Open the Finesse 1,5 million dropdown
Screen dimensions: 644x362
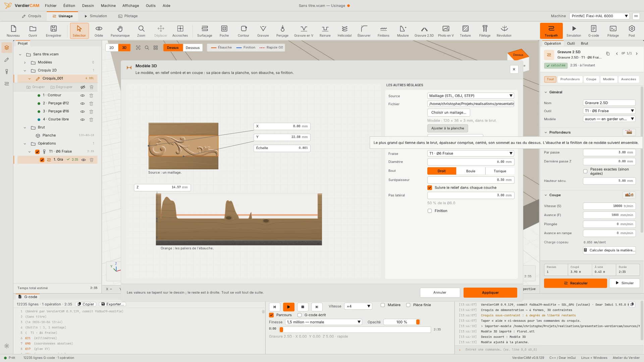[x=324, y=322]
